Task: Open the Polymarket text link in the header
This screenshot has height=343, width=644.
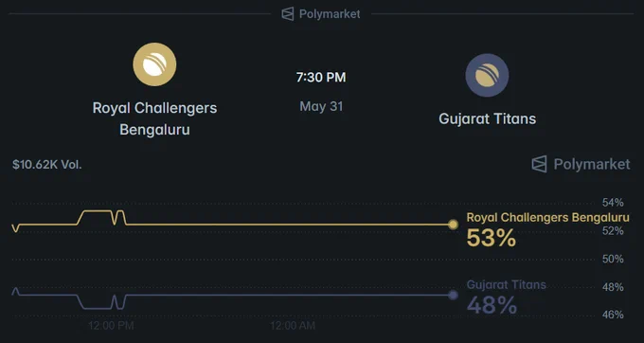Action: (330, 14)
